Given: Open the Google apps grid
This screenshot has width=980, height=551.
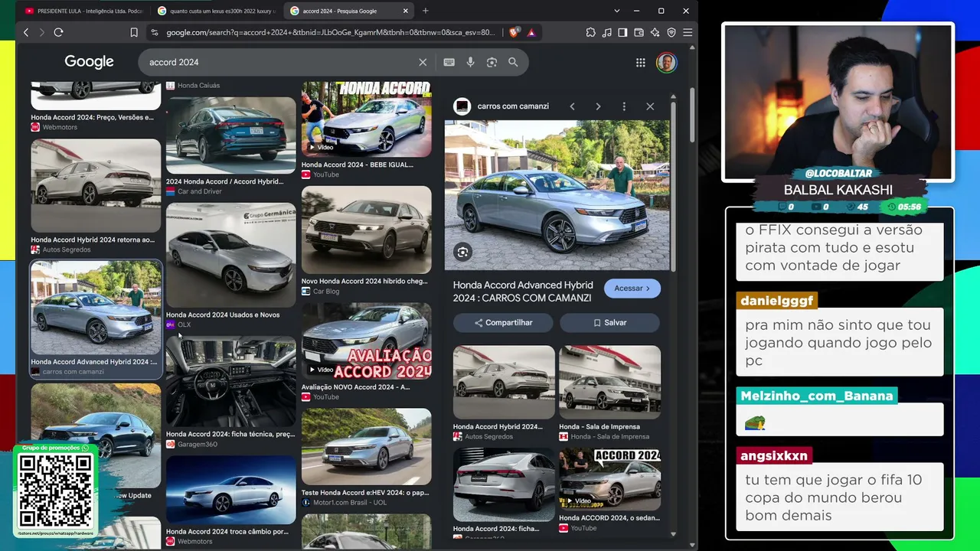Looking at the screenshot, I should pyautogui.click(x=641, y=63).
